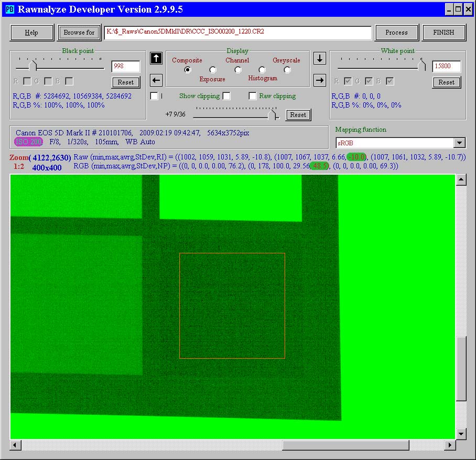Image resolution: width=476 pixels, height=460 pixels.
Task: Click the FINISH button
Action: 443,33
